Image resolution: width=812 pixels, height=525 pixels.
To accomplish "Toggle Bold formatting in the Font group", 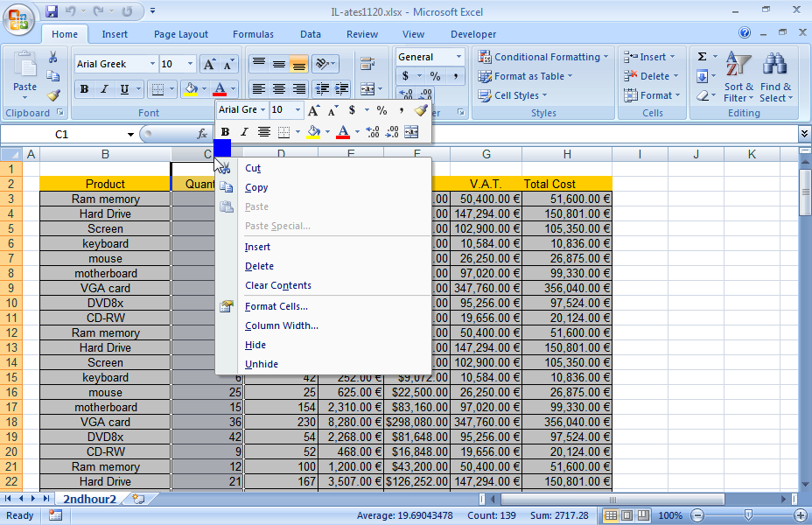I will 84,90.
